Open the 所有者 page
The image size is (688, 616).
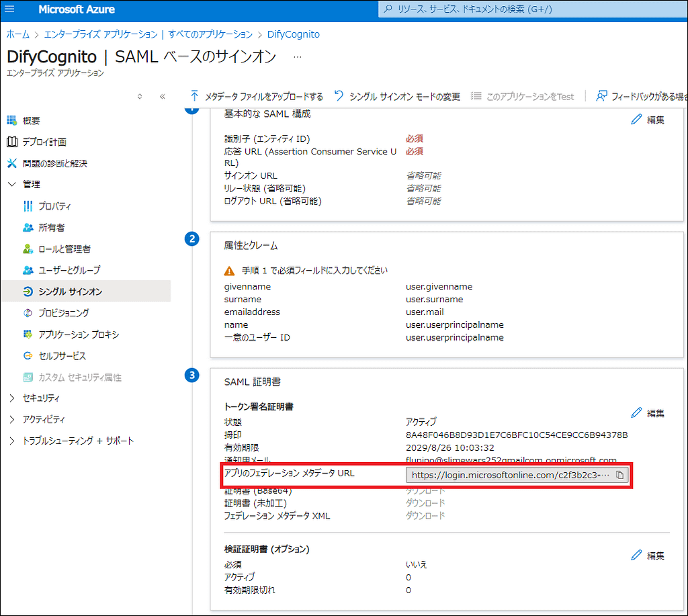coord(52,228)
